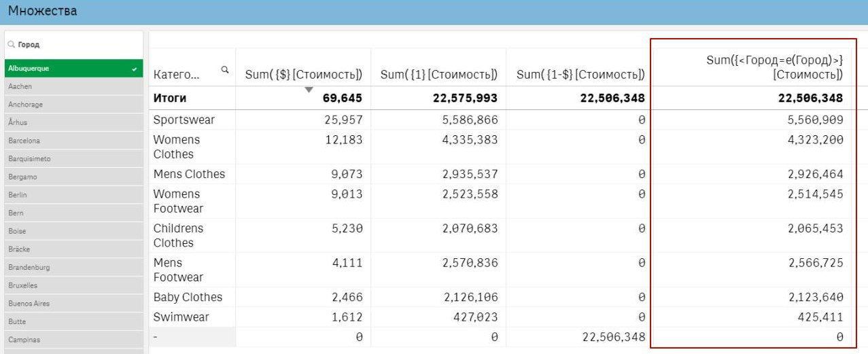Click the Sportswear value 25,957
Screen dimensions: 868x354
pos(344,120)
